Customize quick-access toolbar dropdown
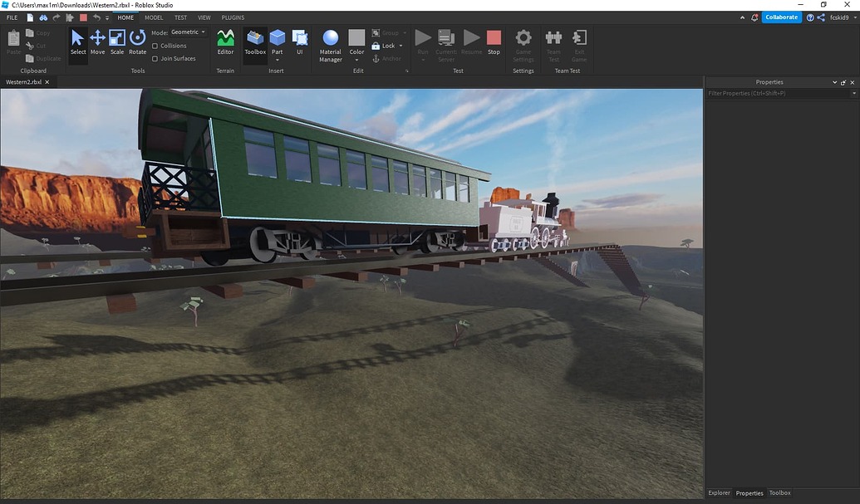Screen dimensions: 860x504 tap(107, 18)
